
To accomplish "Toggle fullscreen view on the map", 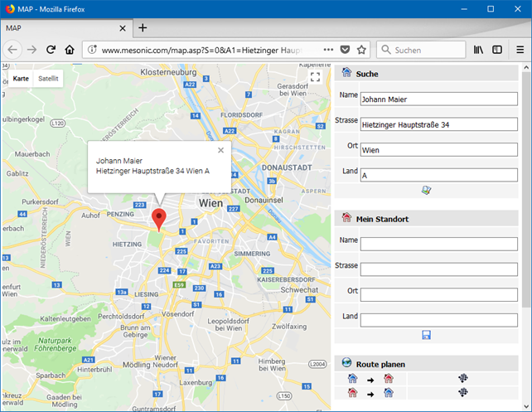I will pos(315,77).
